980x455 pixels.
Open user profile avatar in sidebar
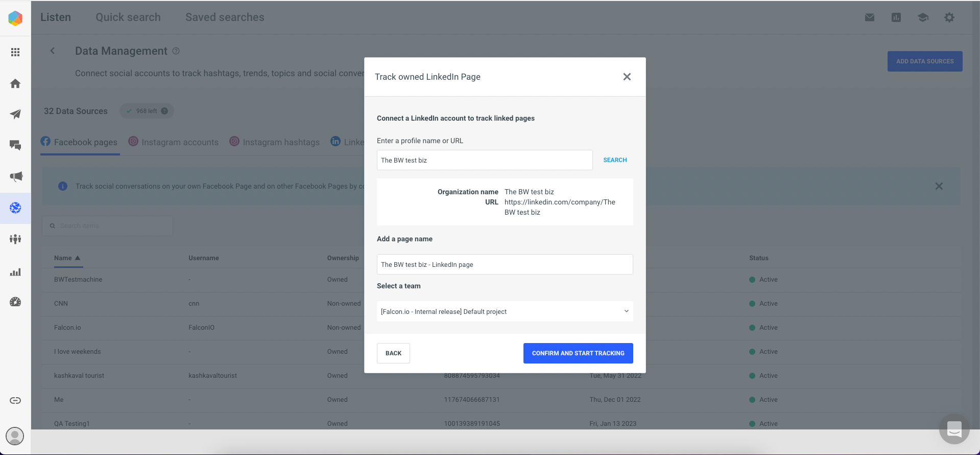tap(15, 436)
